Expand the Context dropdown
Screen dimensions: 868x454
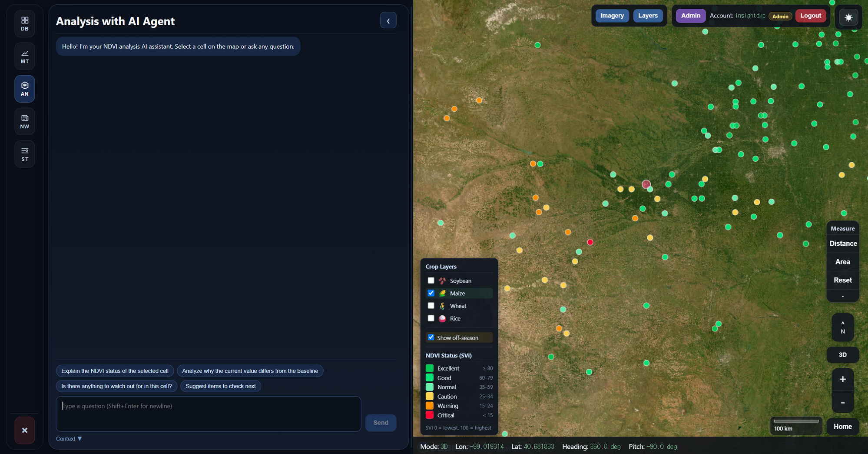[69, 439]
